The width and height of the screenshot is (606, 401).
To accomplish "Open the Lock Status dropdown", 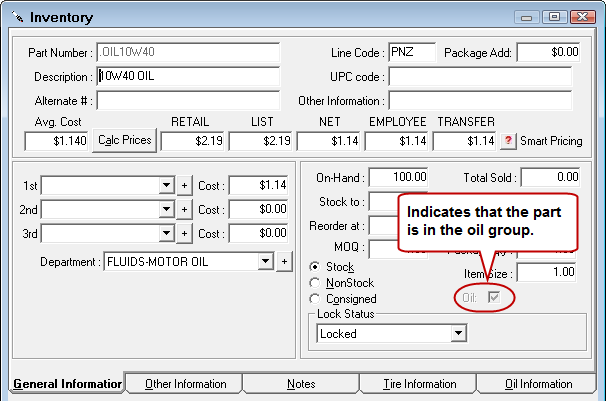I will [459, 334].
